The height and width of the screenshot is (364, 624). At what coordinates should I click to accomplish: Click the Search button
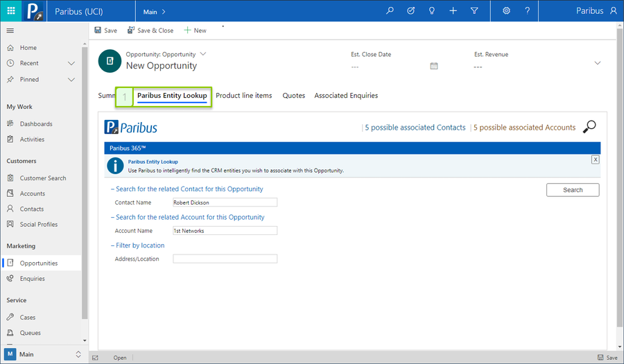(573, 190)
